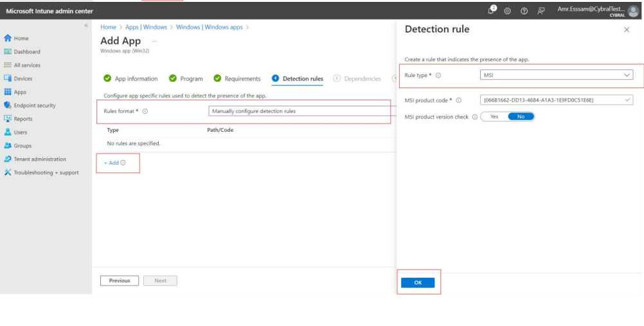Click info icon next to Rule type
644x326 pixels.
tap(438, 75)
